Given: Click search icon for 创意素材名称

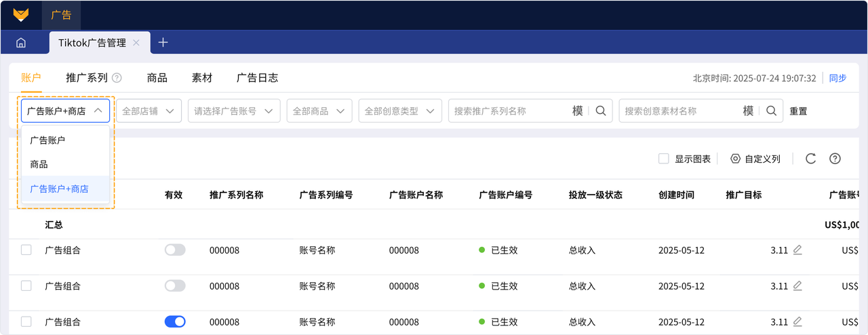Looking at the screenshot, I should point(772,111).
